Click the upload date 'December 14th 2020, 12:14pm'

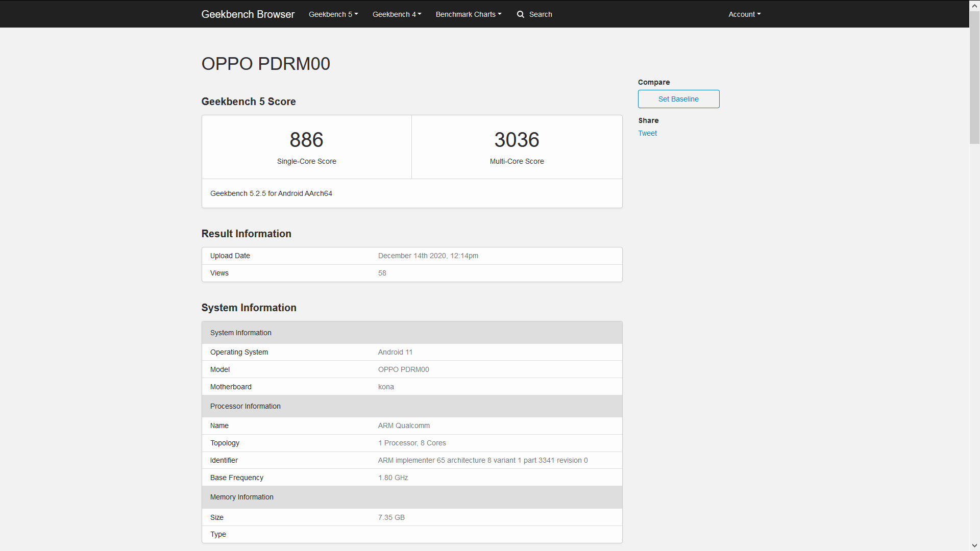[428, 256]
